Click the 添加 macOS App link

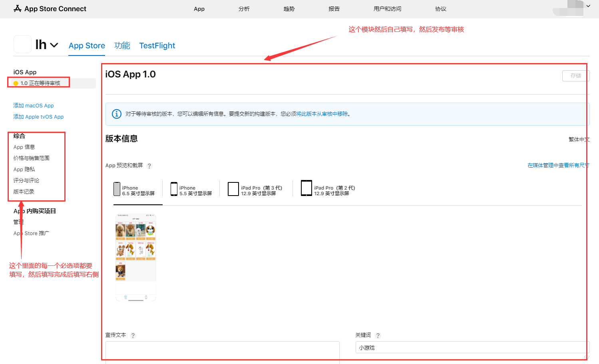coord(34,105)
